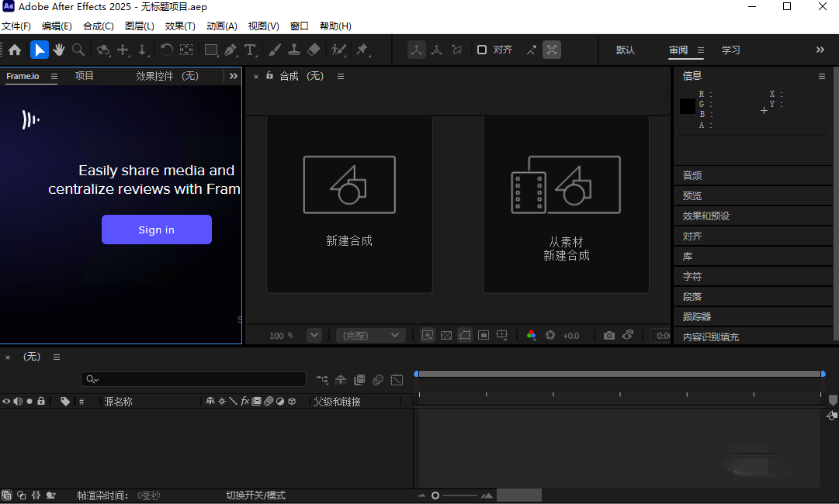839x504 pixels.
Task: Open the 文件(F) menu
Action: [16, 26]
